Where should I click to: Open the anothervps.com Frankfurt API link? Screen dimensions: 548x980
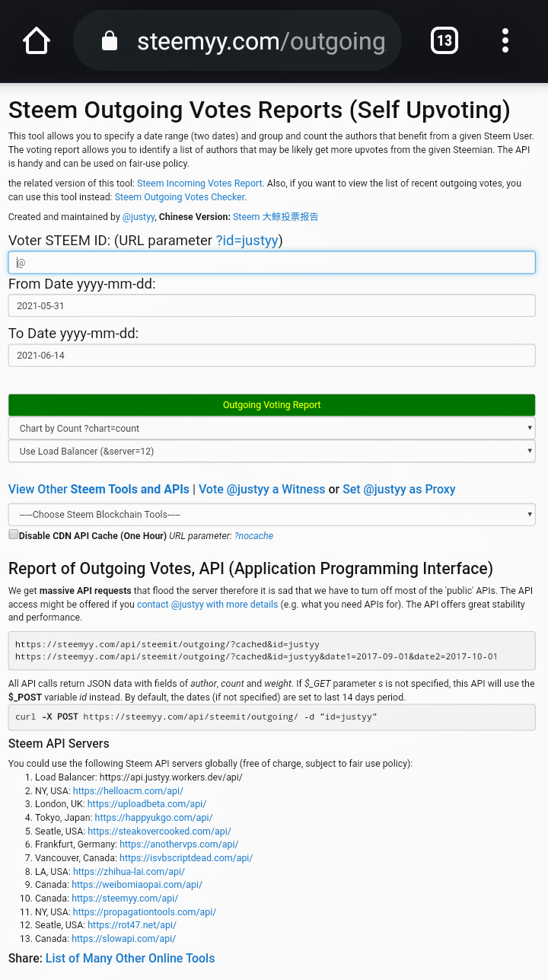[x=179, y=844]
